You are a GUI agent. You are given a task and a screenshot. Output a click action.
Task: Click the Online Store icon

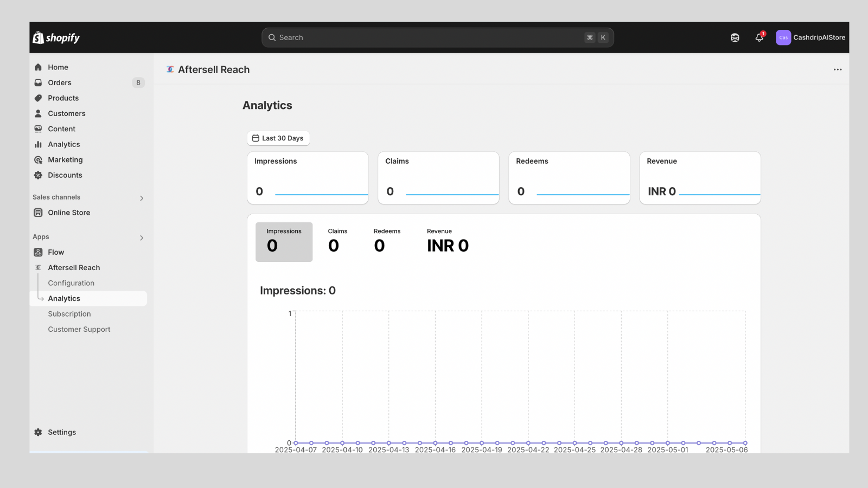(x=38, y=213)
